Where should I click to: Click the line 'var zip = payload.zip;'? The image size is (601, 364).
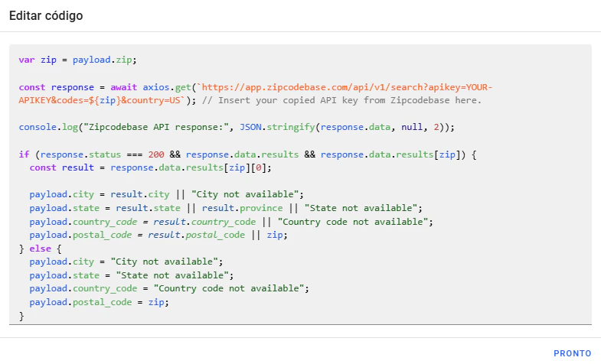pos(77,60)
